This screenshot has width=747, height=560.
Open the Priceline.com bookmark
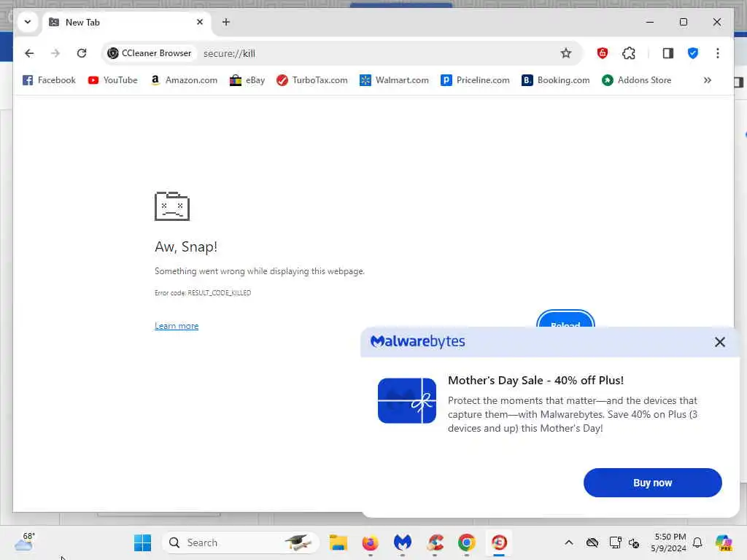click(x=475, y=80)
